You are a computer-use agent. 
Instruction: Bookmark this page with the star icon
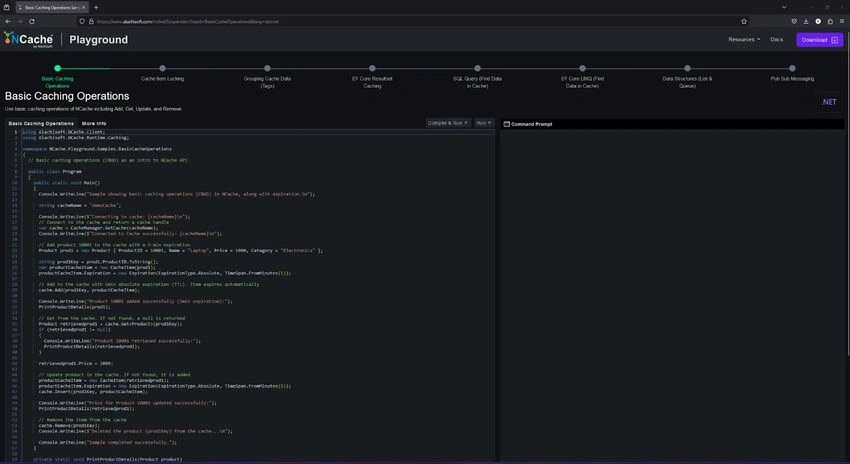point(744,22)
